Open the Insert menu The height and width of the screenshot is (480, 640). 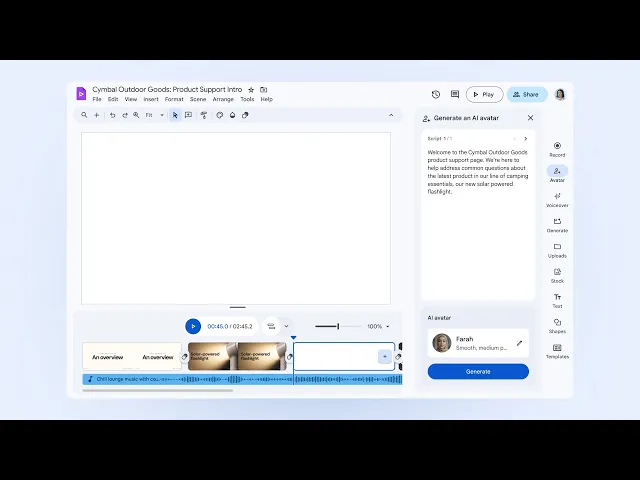151,99
